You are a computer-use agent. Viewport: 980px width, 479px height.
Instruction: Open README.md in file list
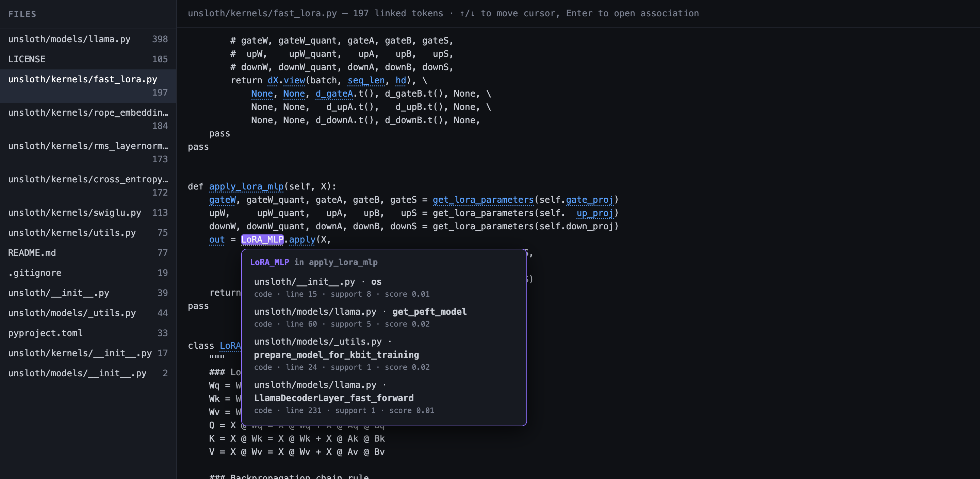click(88, 253)
